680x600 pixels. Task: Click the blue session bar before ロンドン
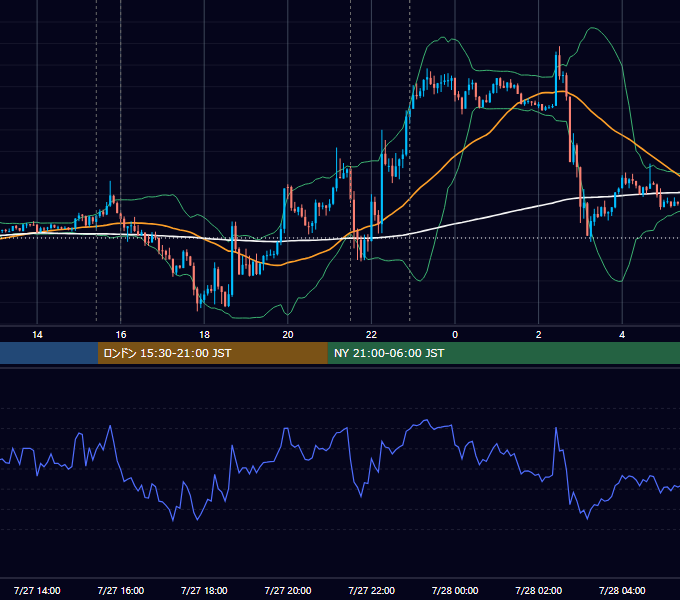[x=49, y=353]
